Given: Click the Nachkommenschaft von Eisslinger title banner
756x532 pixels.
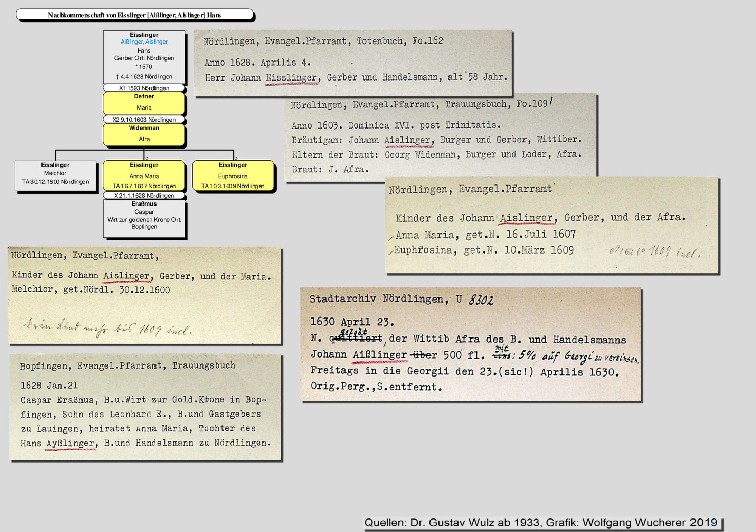Looking at the screenshot, I should (135, 15).
